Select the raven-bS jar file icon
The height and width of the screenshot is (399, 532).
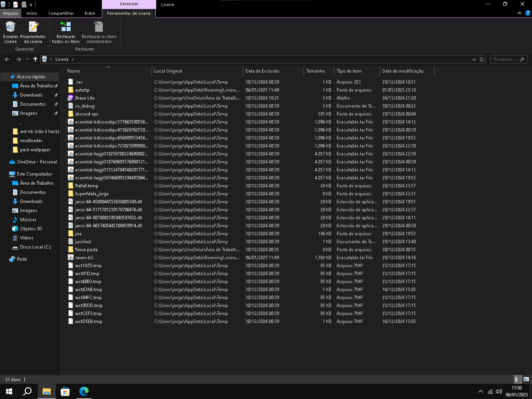[x=70, y=258]
